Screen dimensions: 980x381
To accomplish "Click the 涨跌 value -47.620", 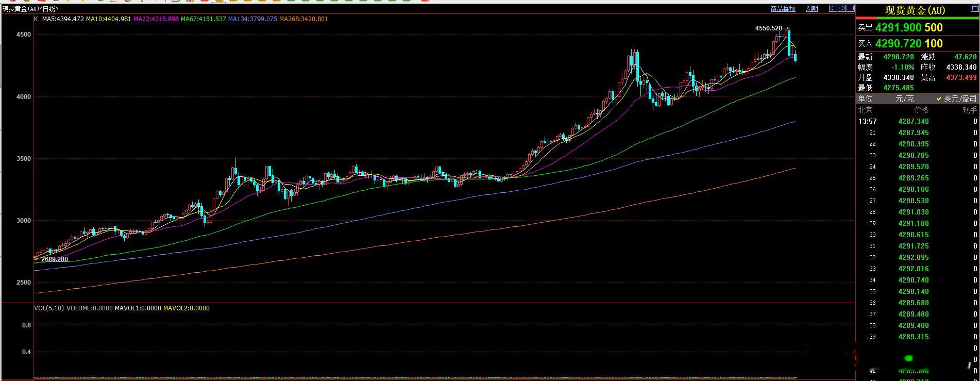I will (964, 57).
